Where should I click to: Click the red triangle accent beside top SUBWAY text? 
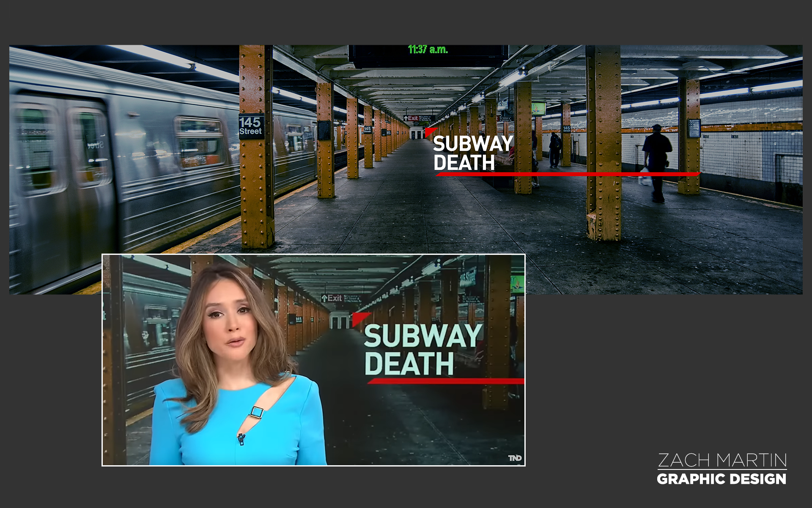430,131
